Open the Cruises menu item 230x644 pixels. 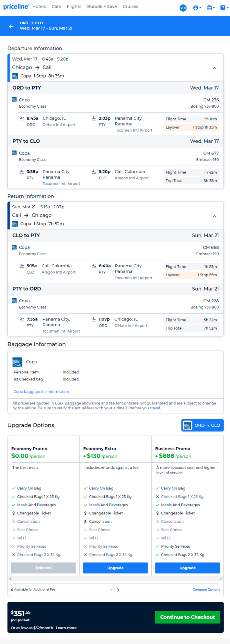[130, 7]
